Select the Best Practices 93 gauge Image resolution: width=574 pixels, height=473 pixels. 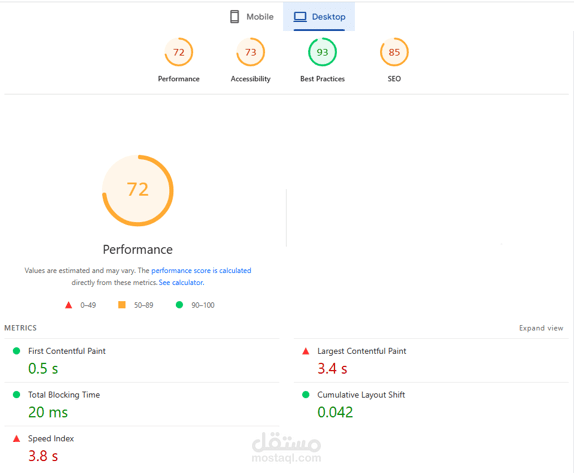click(322, 52)
